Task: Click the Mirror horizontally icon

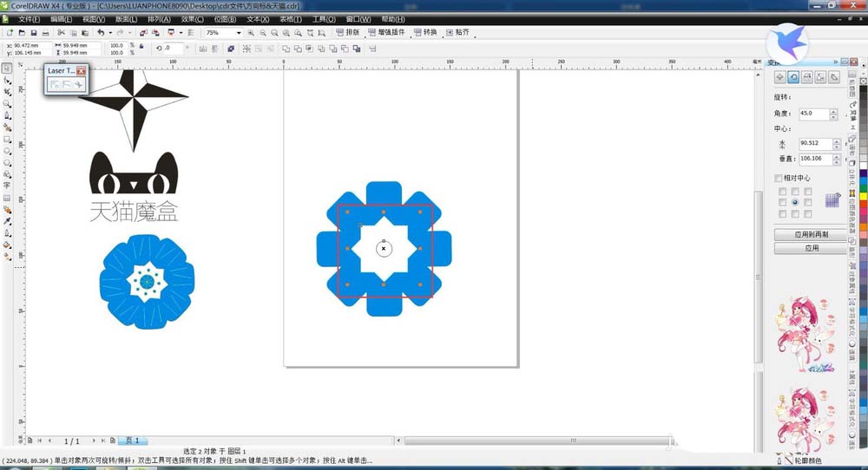Action: 202,49
